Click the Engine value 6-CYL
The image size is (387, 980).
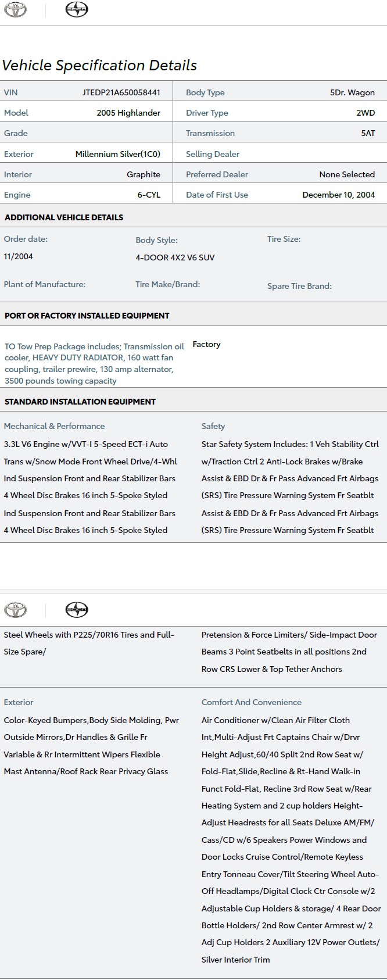[149, 195]
